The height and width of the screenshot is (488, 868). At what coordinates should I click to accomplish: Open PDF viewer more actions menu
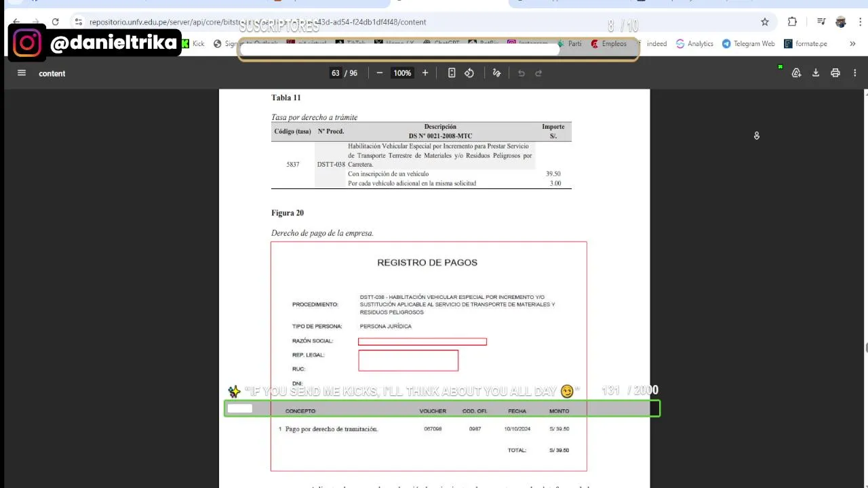(855, 73)
